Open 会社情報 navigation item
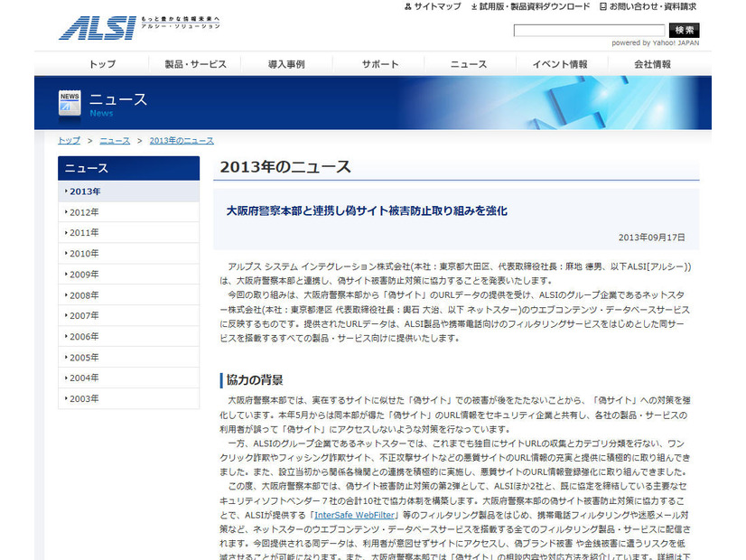The image size is (746, 560). (652, 64)
